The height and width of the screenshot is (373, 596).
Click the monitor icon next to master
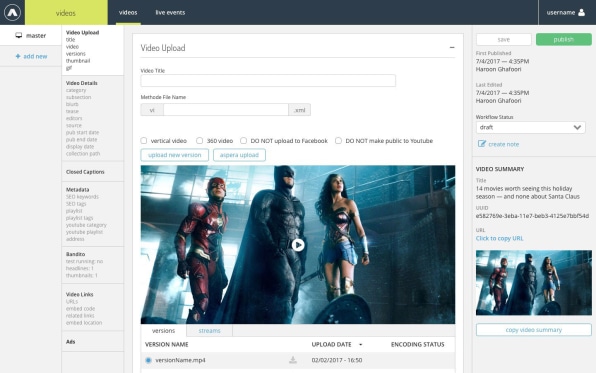[19, 35]
